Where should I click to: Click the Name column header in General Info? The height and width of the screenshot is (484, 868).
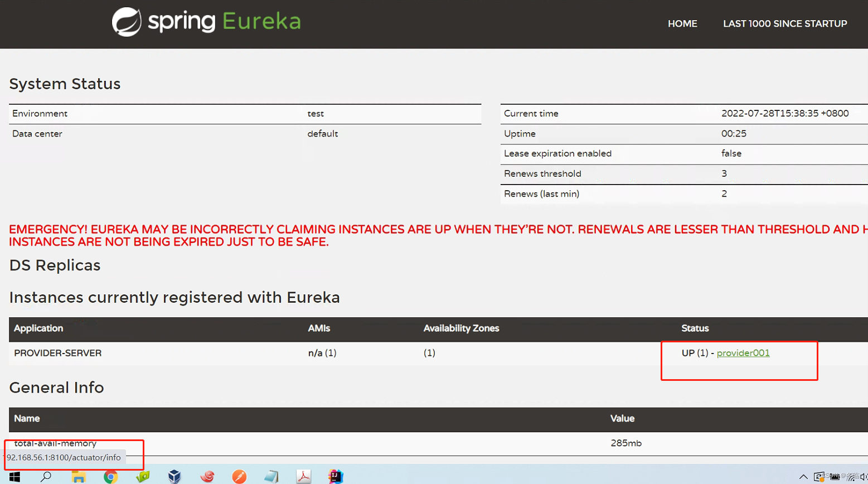(27, 418)
